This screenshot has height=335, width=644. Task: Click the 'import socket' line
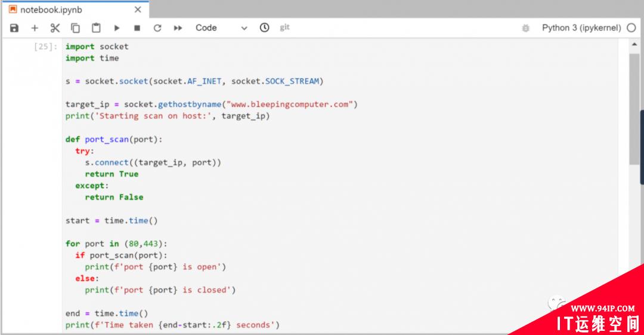pyautogui.click(x=97, y=47)
